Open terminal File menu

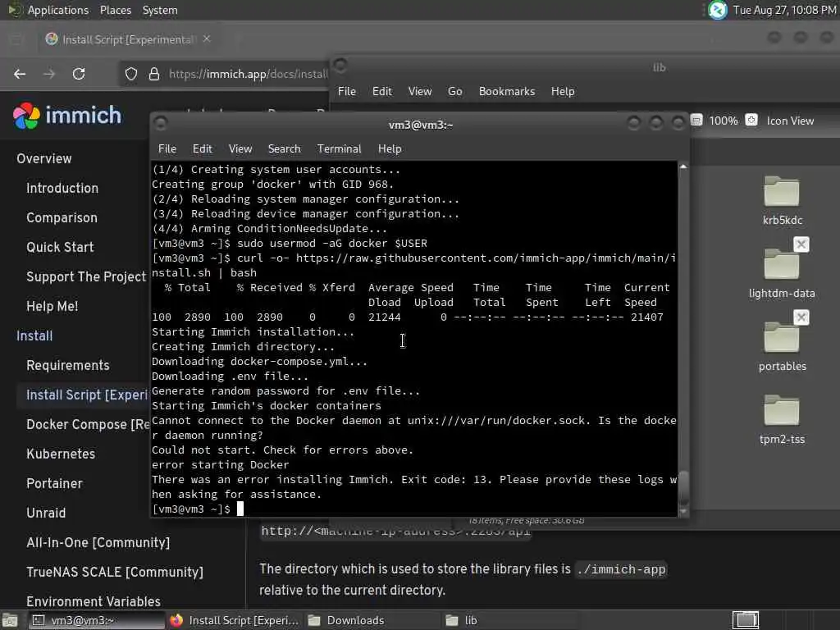pos(167,149)
